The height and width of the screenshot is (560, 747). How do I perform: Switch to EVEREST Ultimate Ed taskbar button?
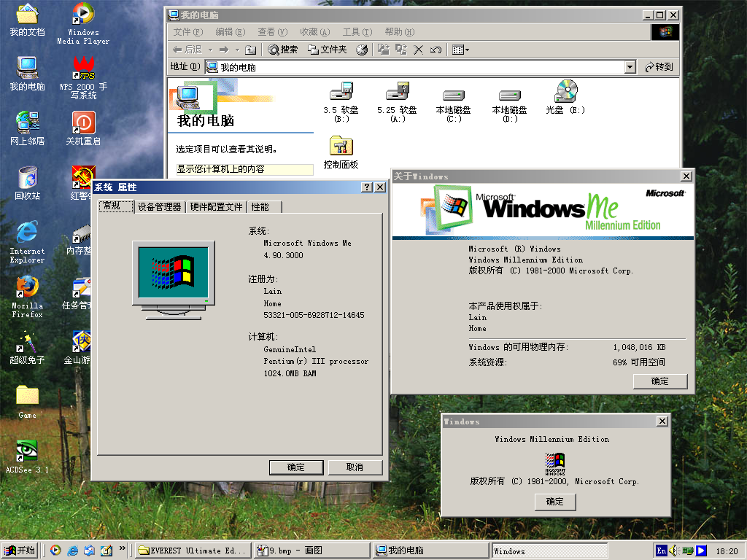tap(193, 551)
